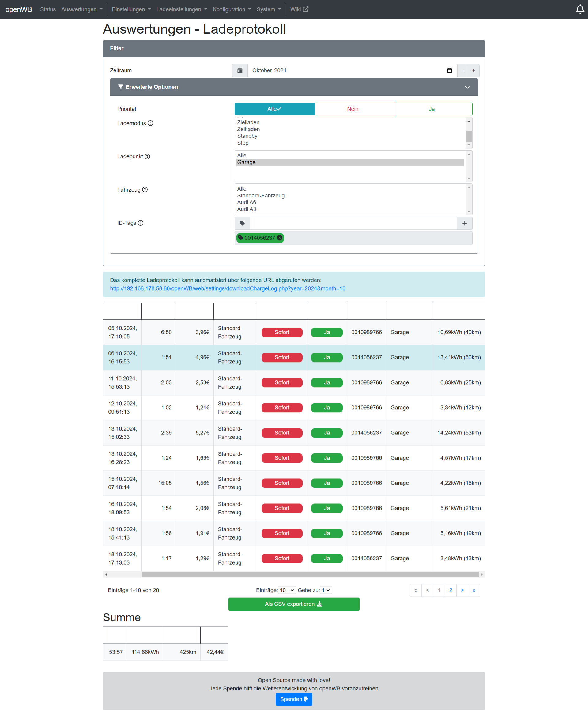Select Priorität option Alle
The height and width of the screenshot is (726, 588).
click(274, 109)
